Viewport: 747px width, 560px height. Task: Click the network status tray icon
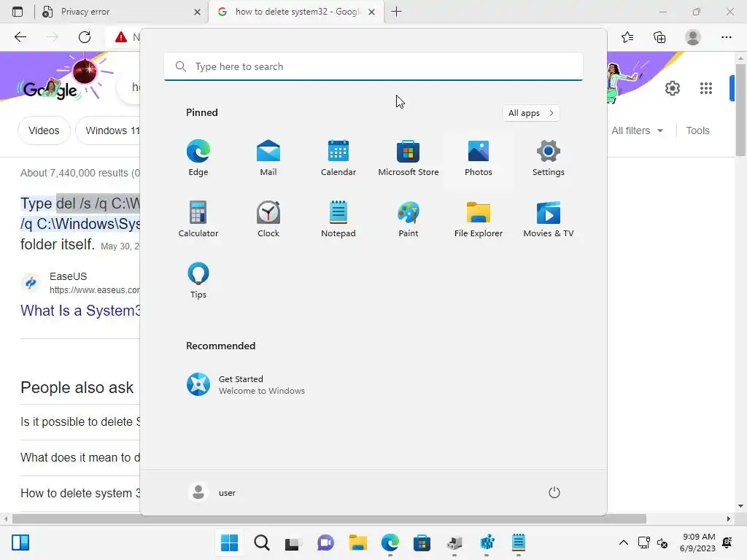[x=643, y=542]
